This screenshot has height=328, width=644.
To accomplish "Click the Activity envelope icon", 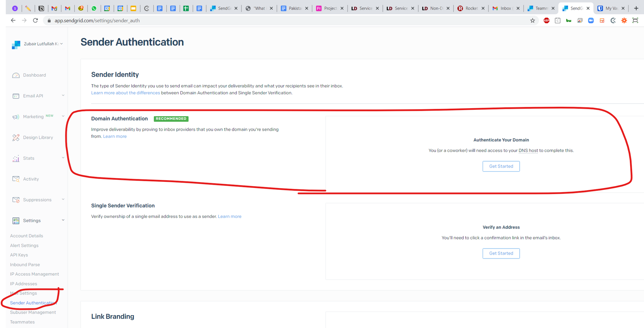I will point(16,179).
